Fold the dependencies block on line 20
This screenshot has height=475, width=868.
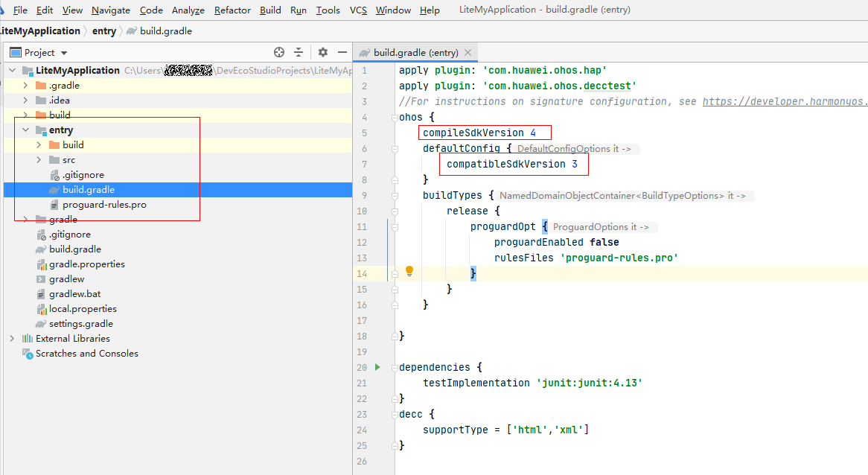click(x=395, y=368)
